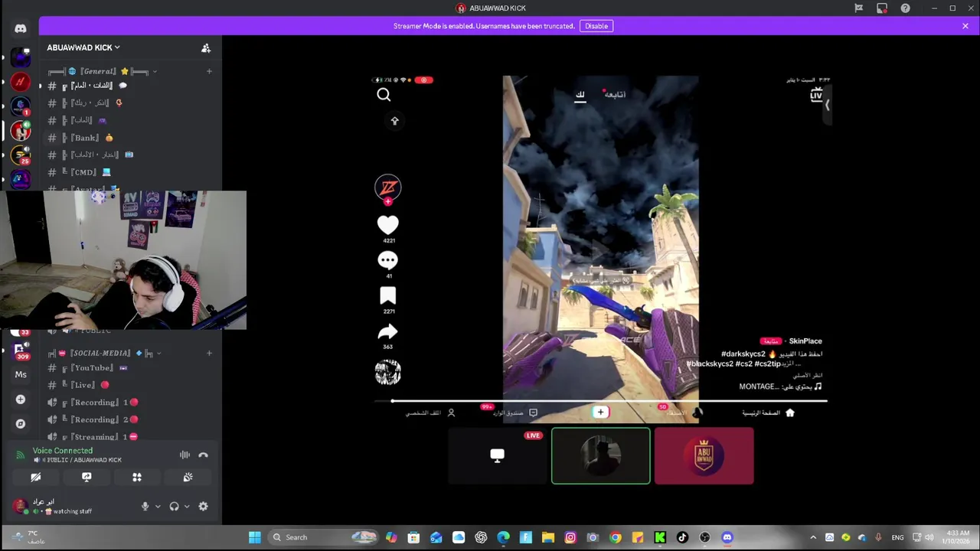
Task: Disconnect from the voice channel
Action: (203, 455)
